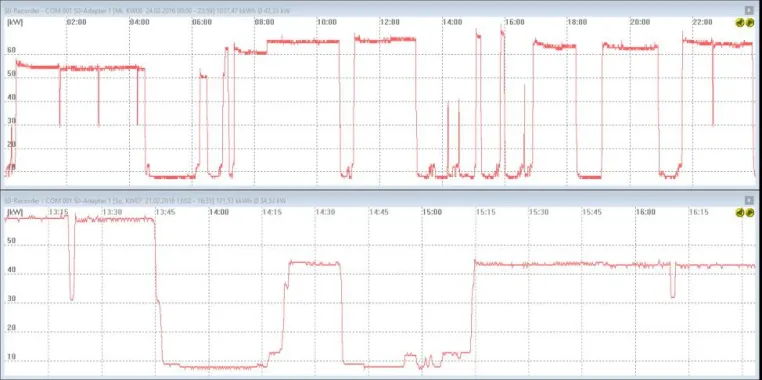Image resolution: width=762 pixels, height=380 pixels.
Task: Close the bottom S0-Recorder chart panel
Action: tap(749, 200)
